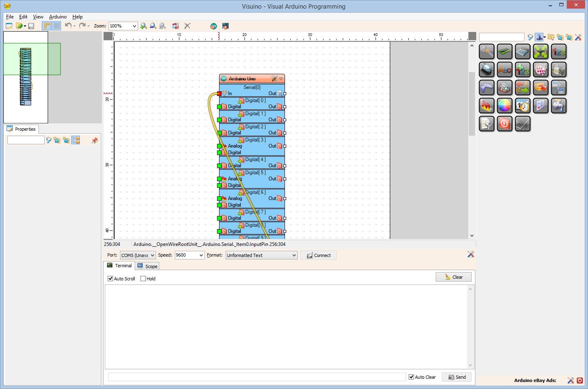Screen dimensions: 588x389
Task: Select the color wheel components category
Action: click(504, 105)
